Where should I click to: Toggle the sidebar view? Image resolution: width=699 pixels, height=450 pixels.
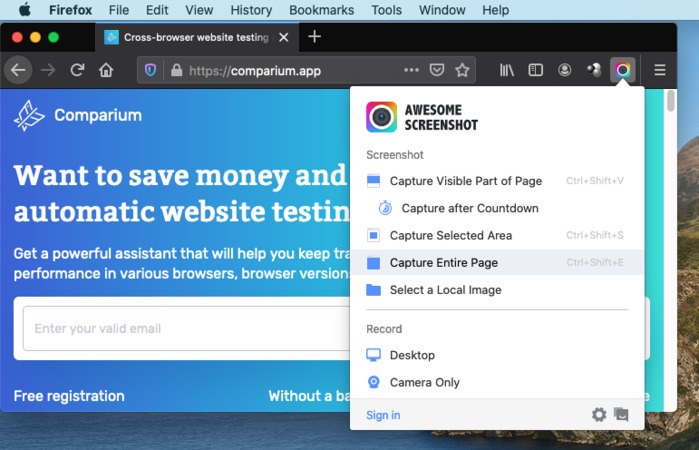click(x=535, y=70)
